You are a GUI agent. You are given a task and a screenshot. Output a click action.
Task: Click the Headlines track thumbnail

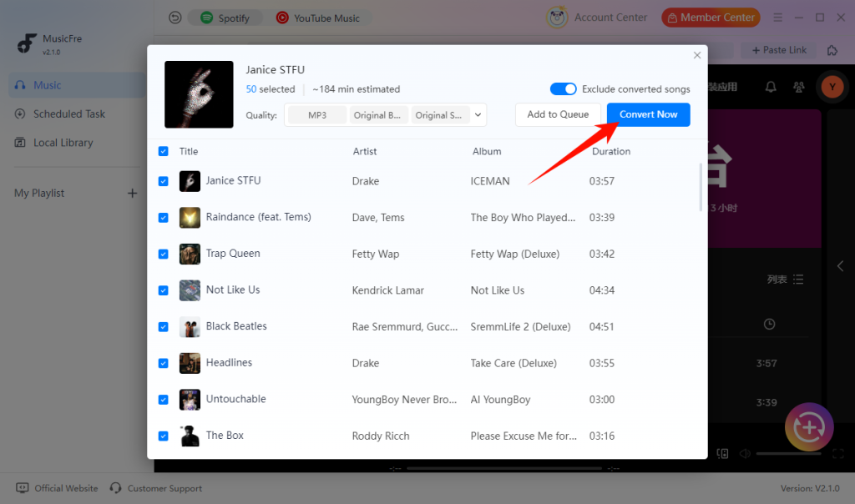click(x=190, y=363)
